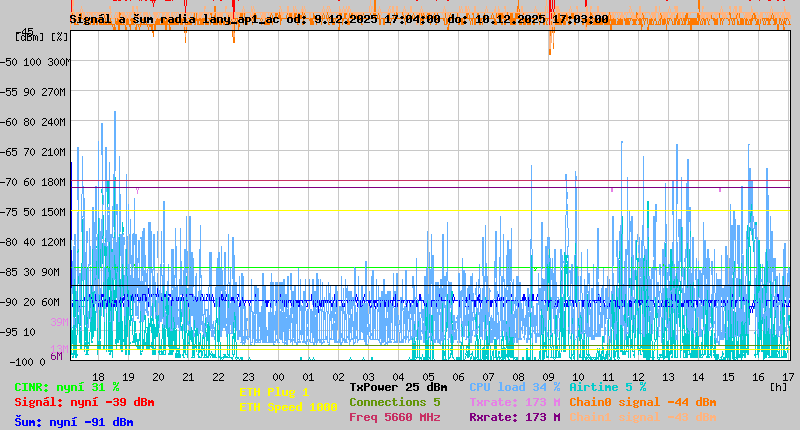
Task: Click the ETH Speed 1000 label
Action: coord(288,407)
